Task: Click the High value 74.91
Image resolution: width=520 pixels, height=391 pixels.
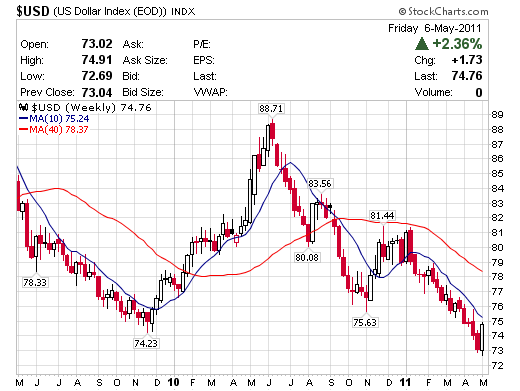Action: point(97,60)
